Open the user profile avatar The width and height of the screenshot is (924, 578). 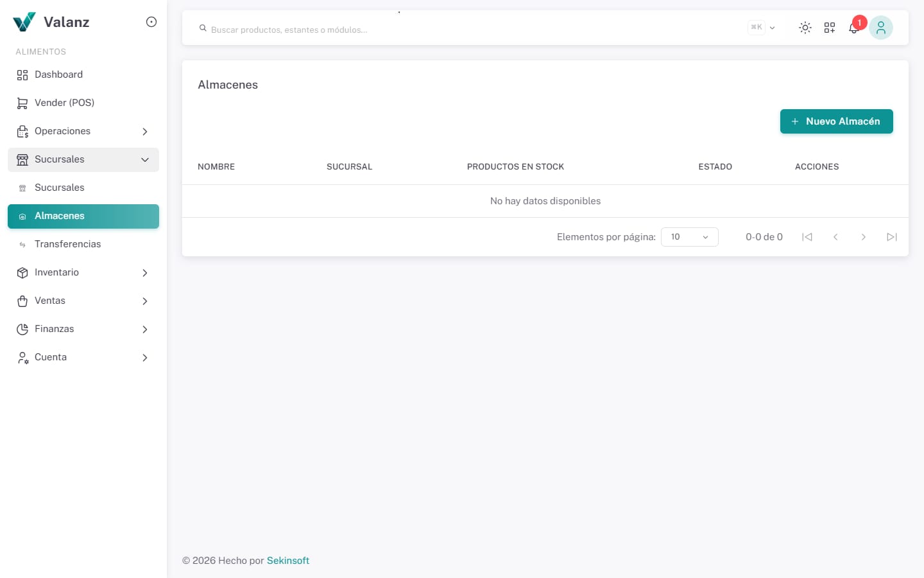(881, 28)
